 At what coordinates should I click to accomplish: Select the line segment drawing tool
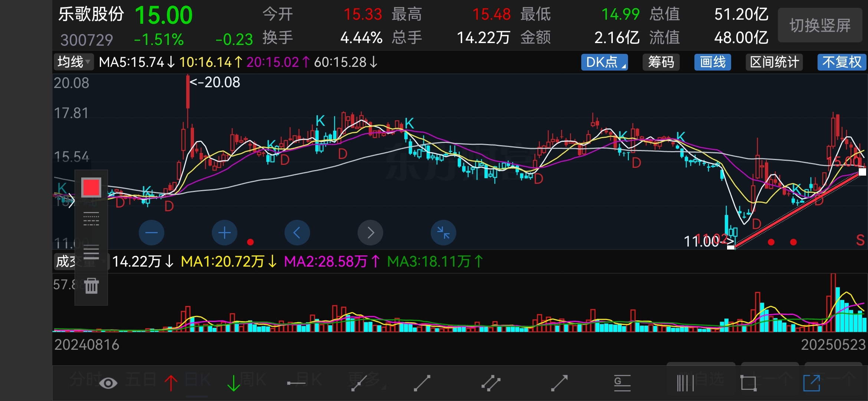click(x=422, y=383)
